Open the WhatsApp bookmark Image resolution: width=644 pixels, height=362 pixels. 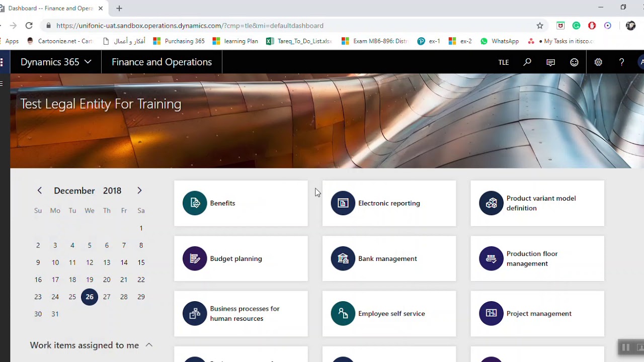click(x=500, y=41)
